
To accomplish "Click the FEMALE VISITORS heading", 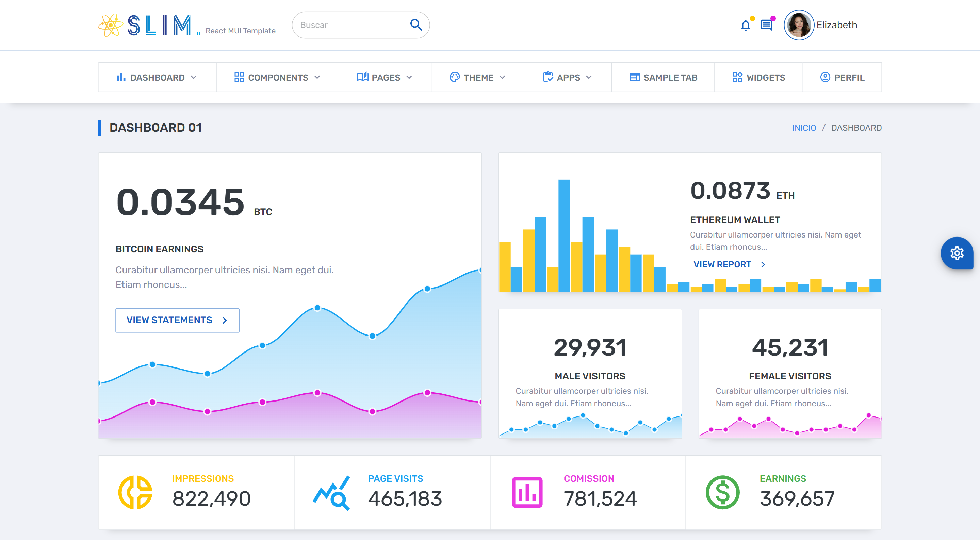I will click(x=790, y=376).
